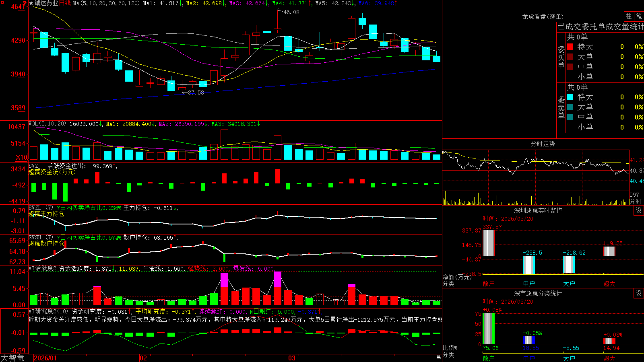Click the 诚达药业 stock name

pyautogui.click(x=46, y=3)
